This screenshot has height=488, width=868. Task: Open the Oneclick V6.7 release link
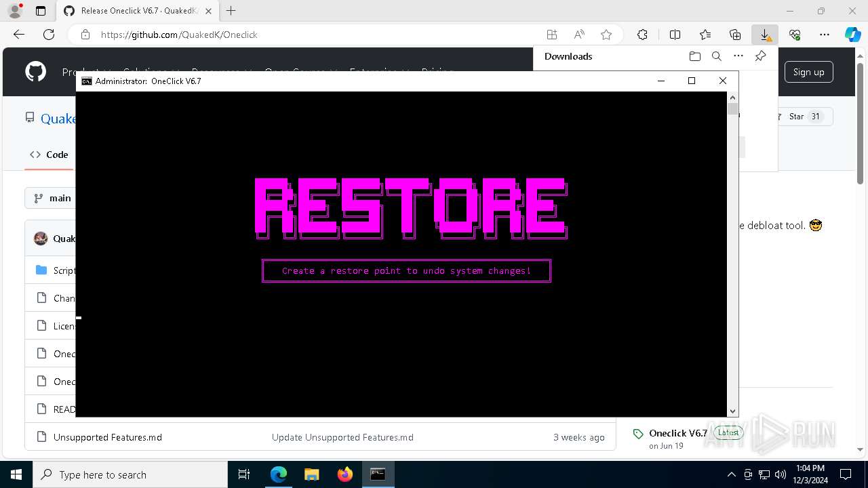coord(678,433)
